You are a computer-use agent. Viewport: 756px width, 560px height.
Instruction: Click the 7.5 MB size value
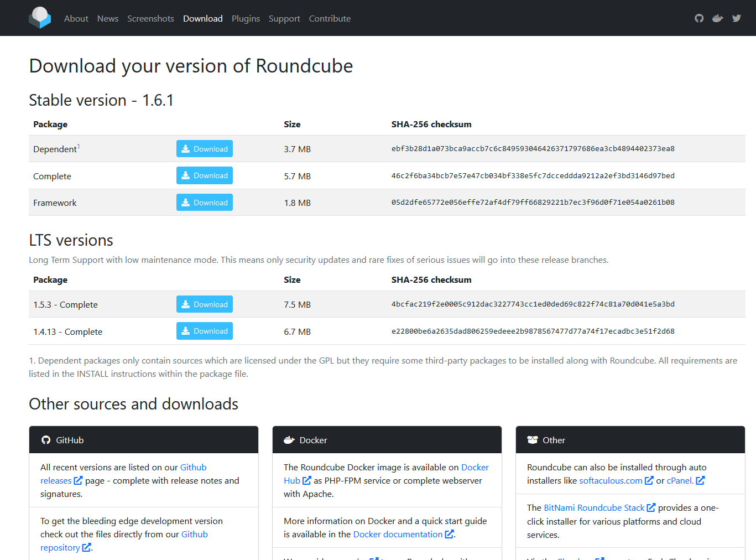point(298,305)
